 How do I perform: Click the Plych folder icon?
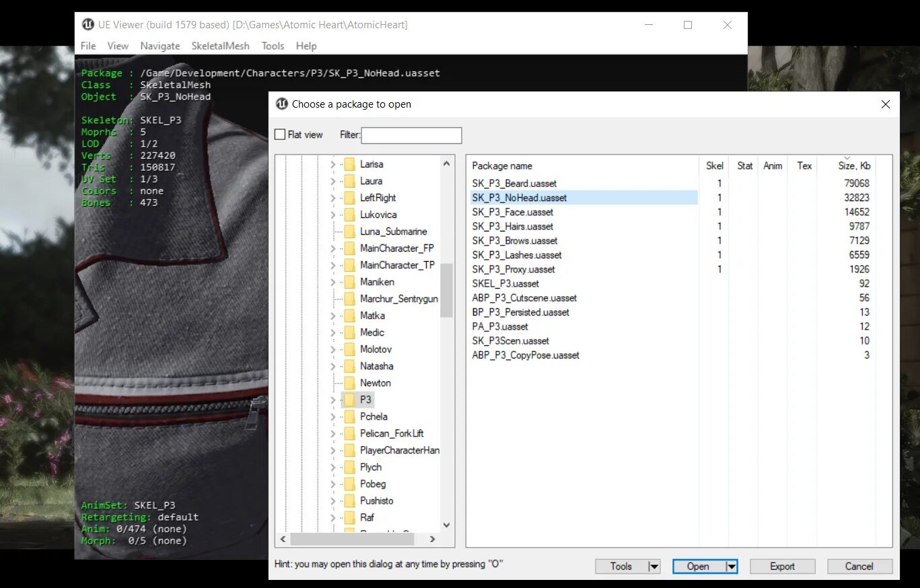click(x=349, y=467)
